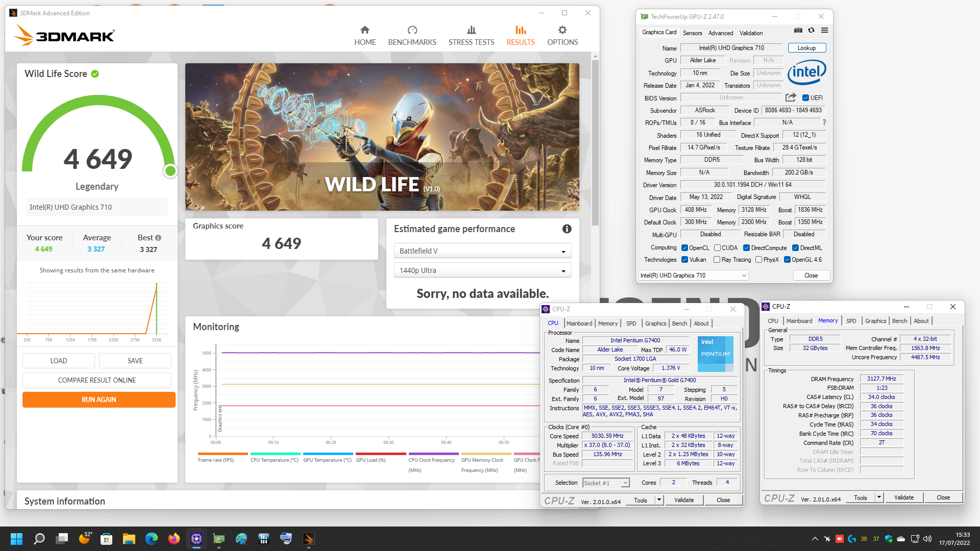
Task: Click the Bus Interface question mark in GPU-Z
Action: pos(824,122)
